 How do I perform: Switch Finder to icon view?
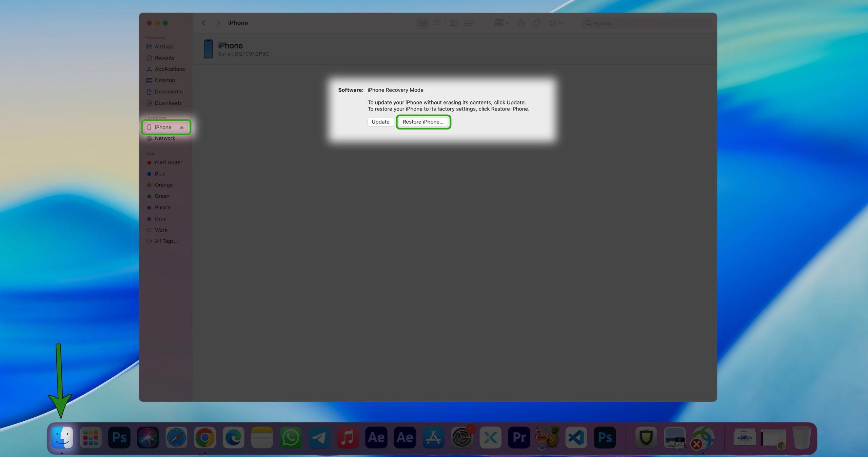coord(422,23)
